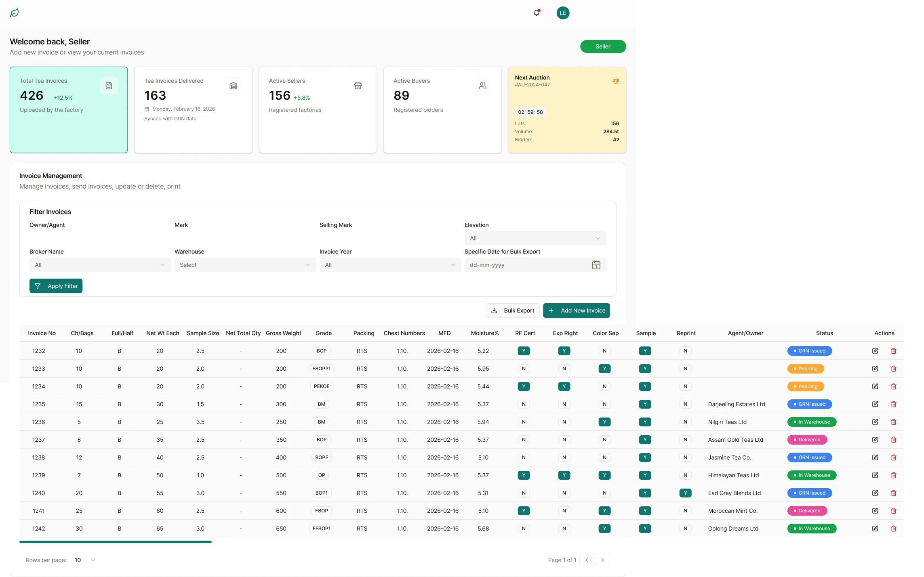Go to the next page arrow
This screenshot has width=924, height=577.
pos(602,560)
